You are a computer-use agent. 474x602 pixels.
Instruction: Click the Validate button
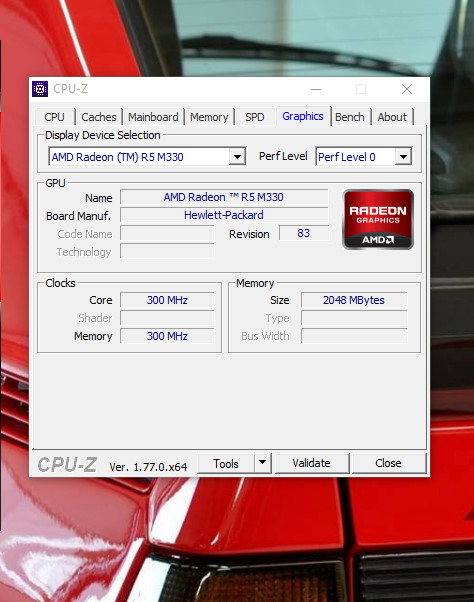[312, 463]
